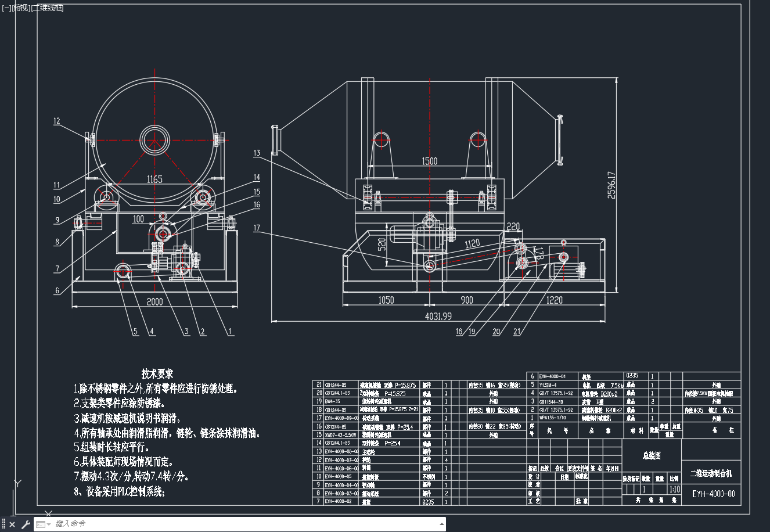Select the 4031.99 overall length dimension
Image resolution: width=770 pixels, height=532 pixels.
coord(438,316)
